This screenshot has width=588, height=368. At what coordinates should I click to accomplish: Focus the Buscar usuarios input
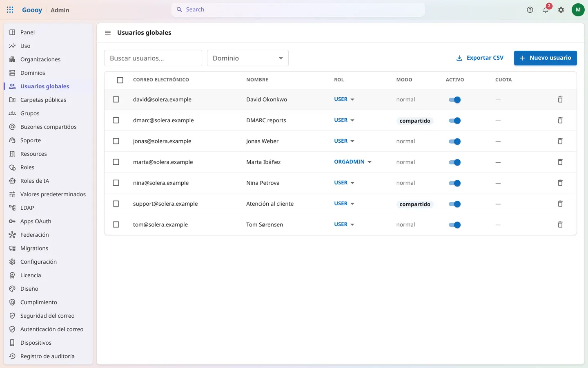pos(153,58)
